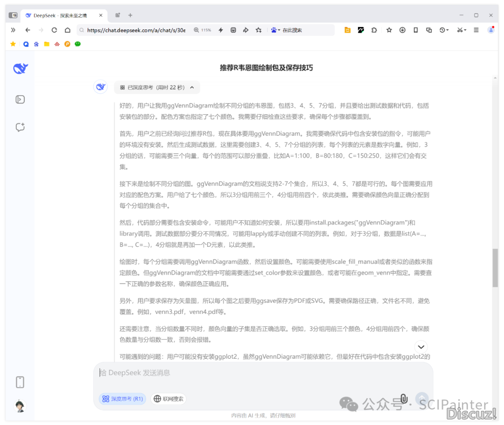The height and width of the screenshot is (425, 504).
Task: Expand the double-chevron sidebar button
Action: coord(13,30)
